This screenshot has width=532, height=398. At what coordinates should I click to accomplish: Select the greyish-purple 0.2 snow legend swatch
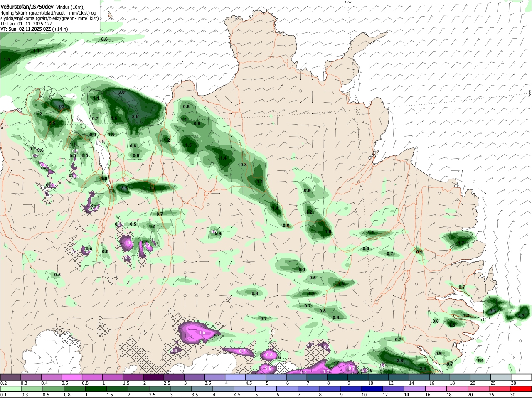10,377
